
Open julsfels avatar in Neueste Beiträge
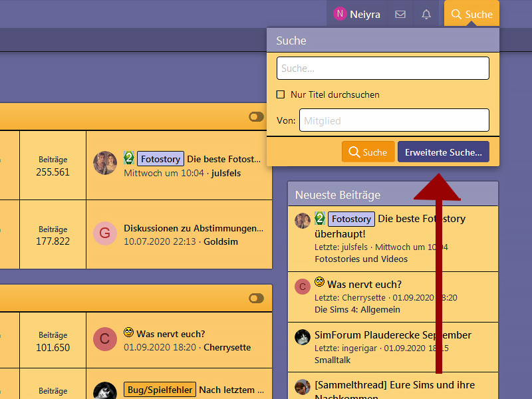(303, 221)
